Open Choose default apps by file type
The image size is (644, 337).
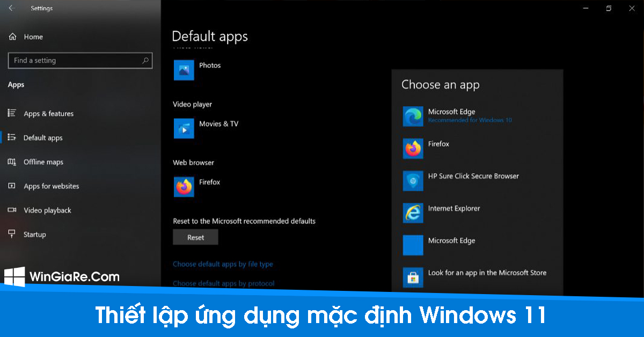click(x=223, y=264)
